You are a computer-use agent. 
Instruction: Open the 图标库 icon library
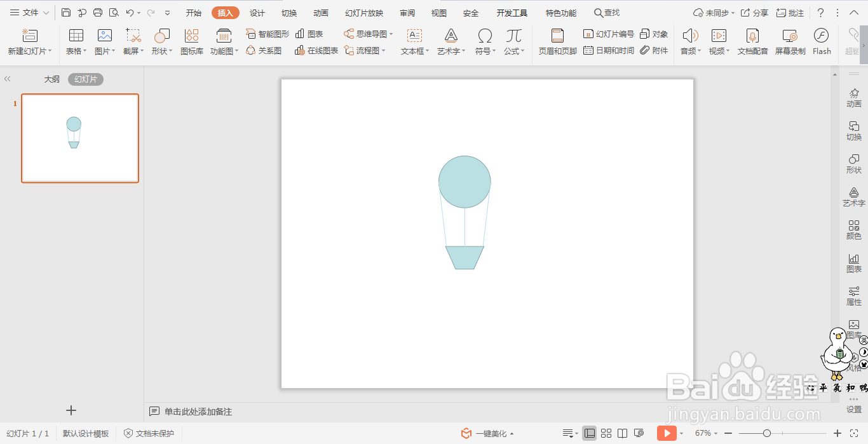(x=192, y=42)
